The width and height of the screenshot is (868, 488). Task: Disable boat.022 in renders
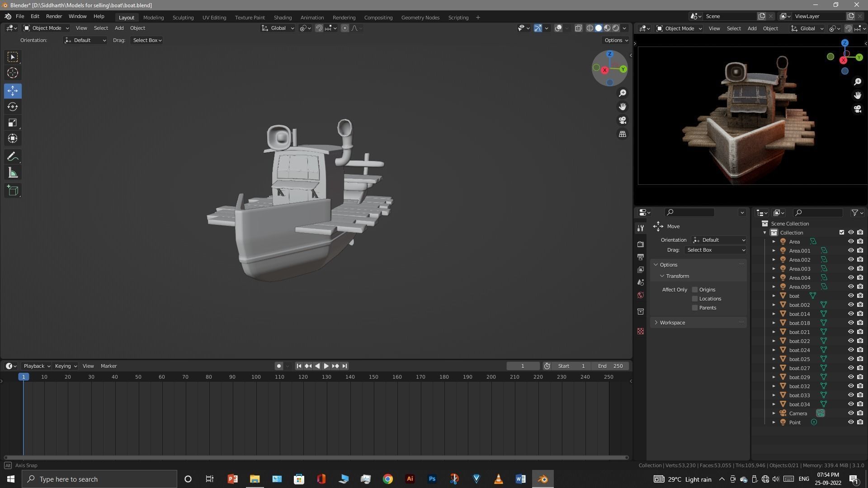860,341
